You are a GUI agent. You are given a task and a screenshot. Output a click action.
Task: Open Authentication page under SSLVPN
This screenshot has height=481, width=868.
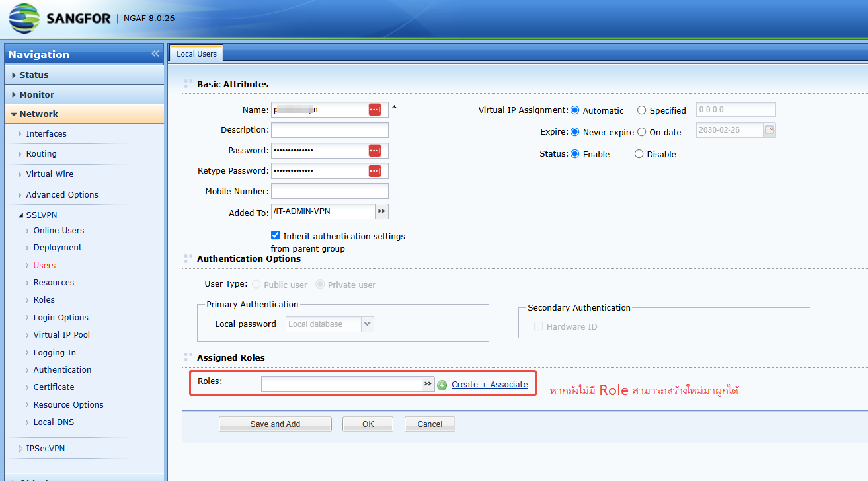[x=62, y=369]
